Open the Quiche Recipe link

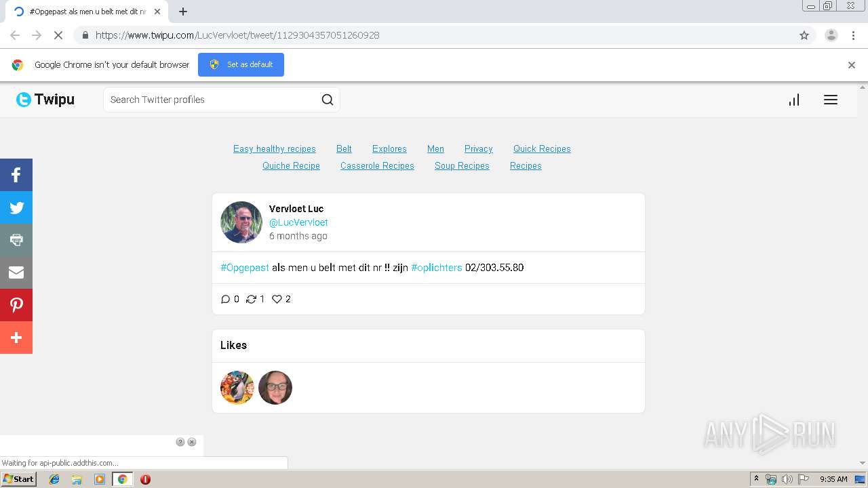(x=291, y=166)
